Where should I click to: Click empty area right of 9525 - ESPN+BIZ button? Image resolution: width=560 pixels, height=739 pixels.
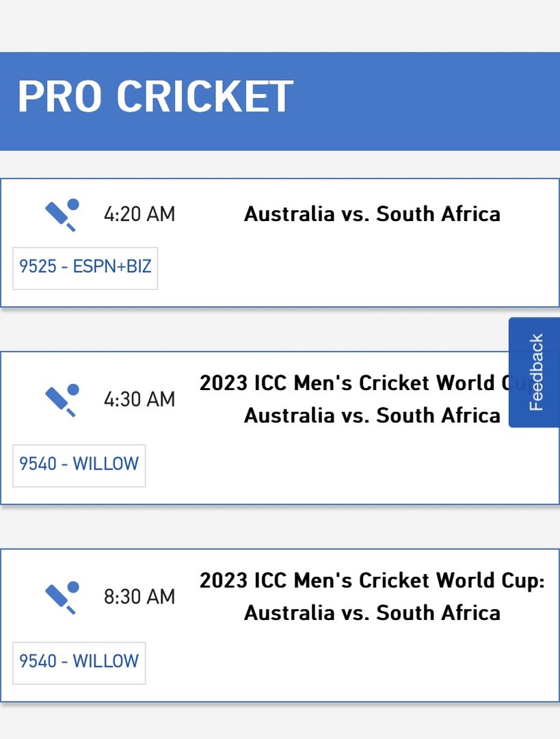tap(358, 268)
